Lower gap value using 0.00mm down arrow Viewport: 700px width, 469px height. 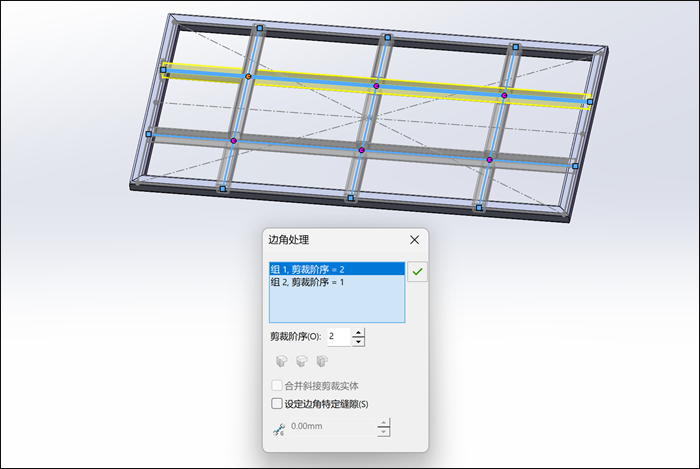click(383, 432)
